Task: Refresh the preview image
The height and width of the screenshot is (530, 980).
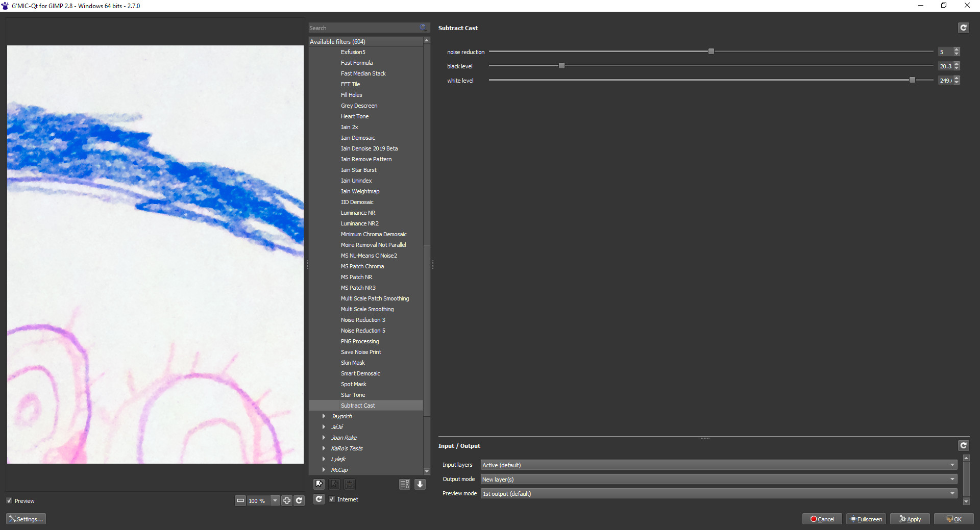Action: coord(300,501)
